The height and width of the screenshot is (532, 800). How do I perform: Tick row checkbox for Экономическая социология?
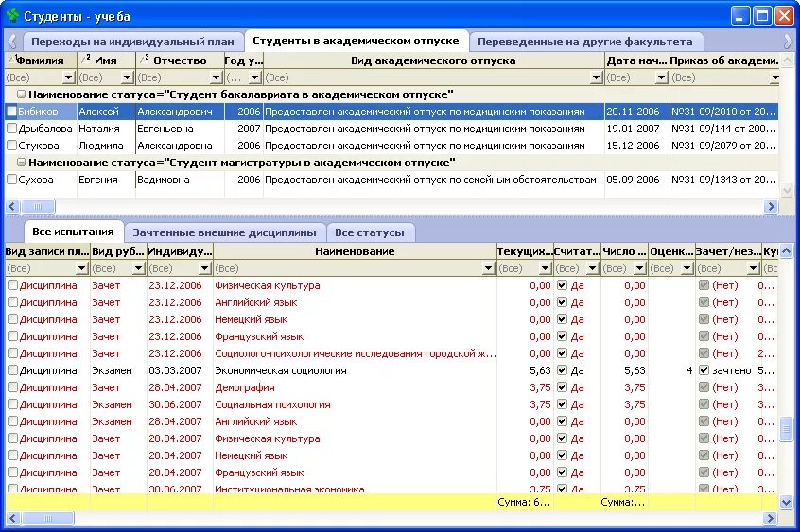click(x=12, y=370)
